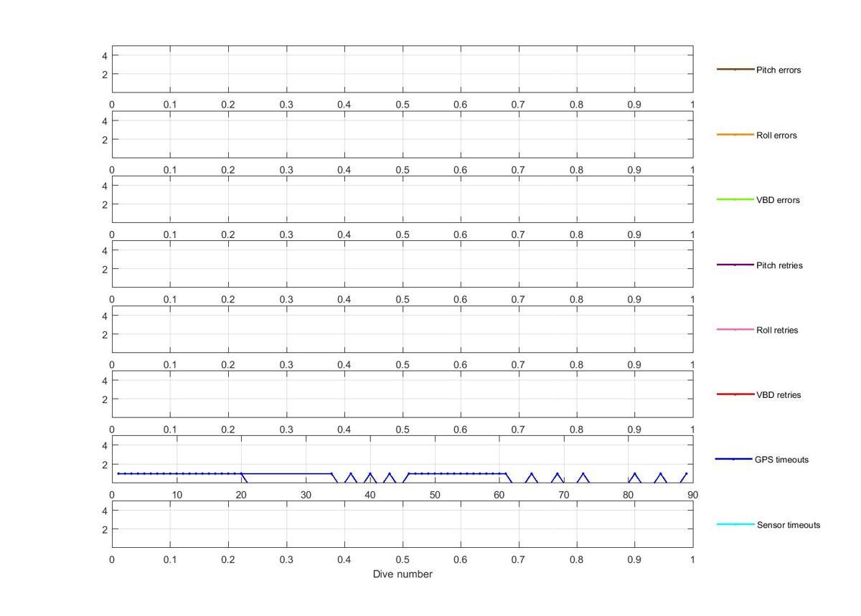Viewport: 861px width, 616px height.
Task: Click x-axis tick label 40 on GPS timeouts plot
Action: 370,495
